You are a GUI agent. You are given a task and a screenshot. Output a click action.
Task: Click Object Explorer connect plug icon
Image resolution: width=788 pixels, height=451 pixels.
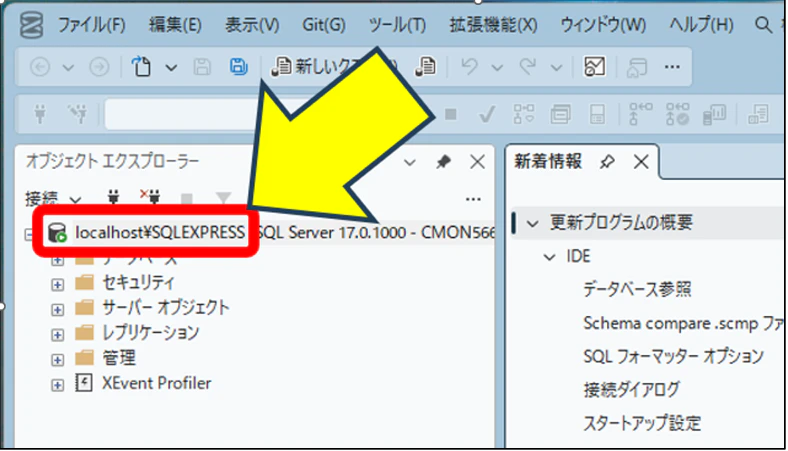click(x=114, y=198)
